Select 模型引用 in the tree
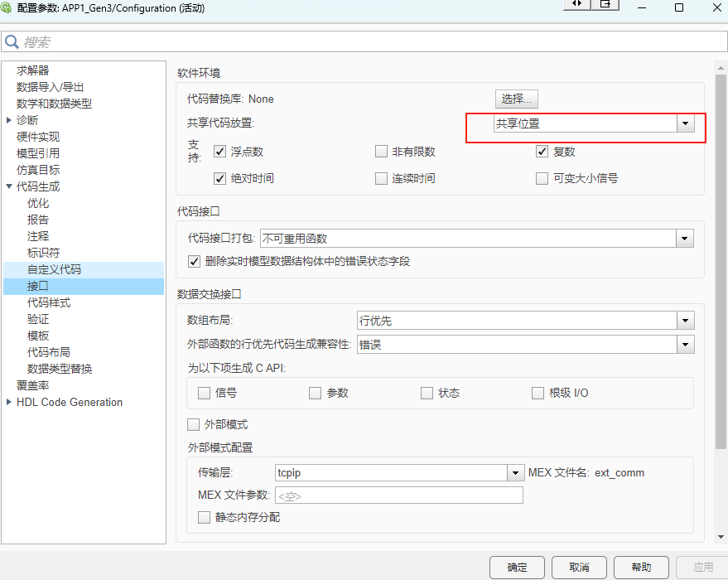 click(x=38, y=153)
